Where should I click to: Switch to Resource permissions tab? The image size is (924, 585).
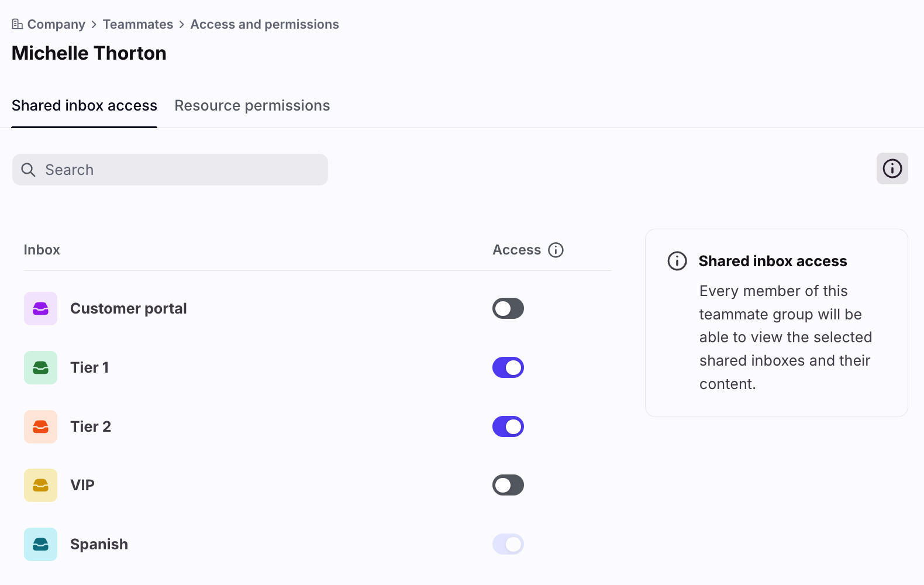[252, 105]
